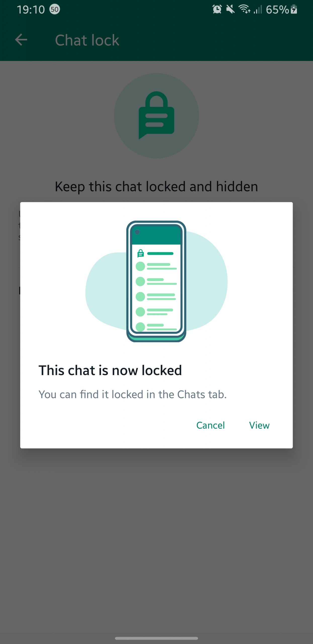This screenshot has width=313, height=644.
Task: Tap the "Chat lock" screen title
Action: click(x=87, y=40)
